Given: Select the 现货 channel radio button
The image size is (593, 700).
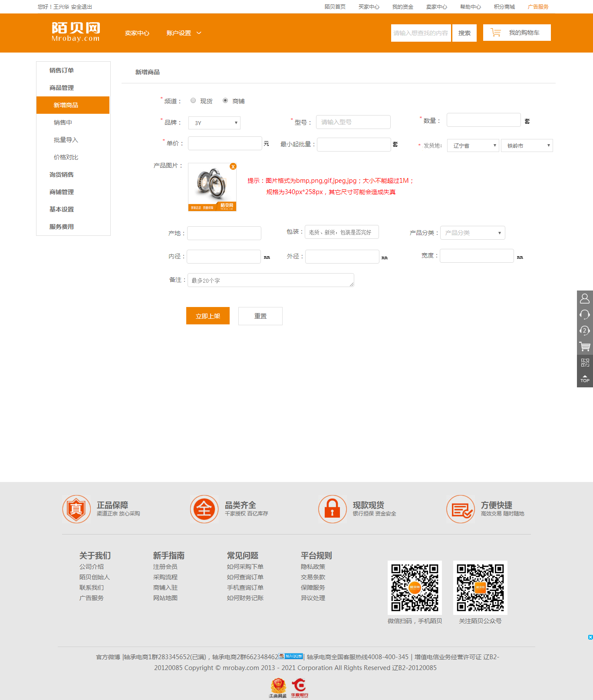Looking at the screenshot, I should (193, 100).
